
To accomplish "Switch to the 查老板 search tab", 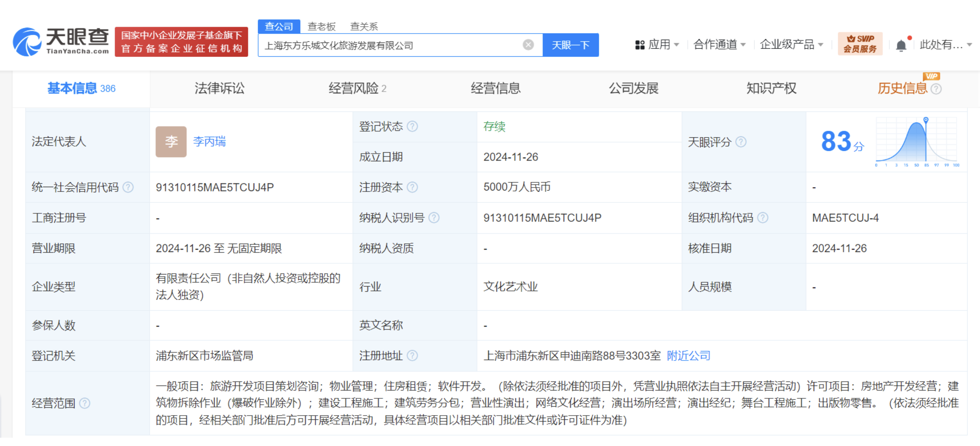I will (322, 26).
